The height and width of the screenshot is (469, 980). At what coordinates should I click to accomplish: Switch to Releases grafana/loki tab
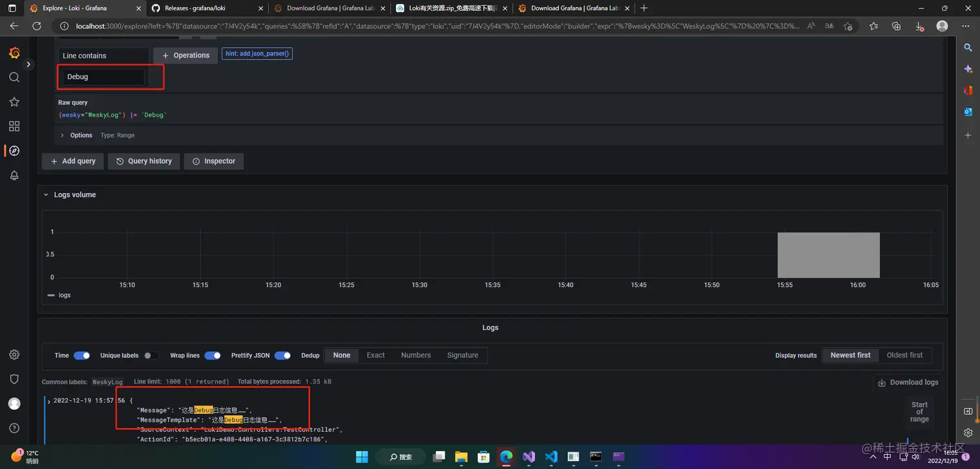click(x=206, y=8)
